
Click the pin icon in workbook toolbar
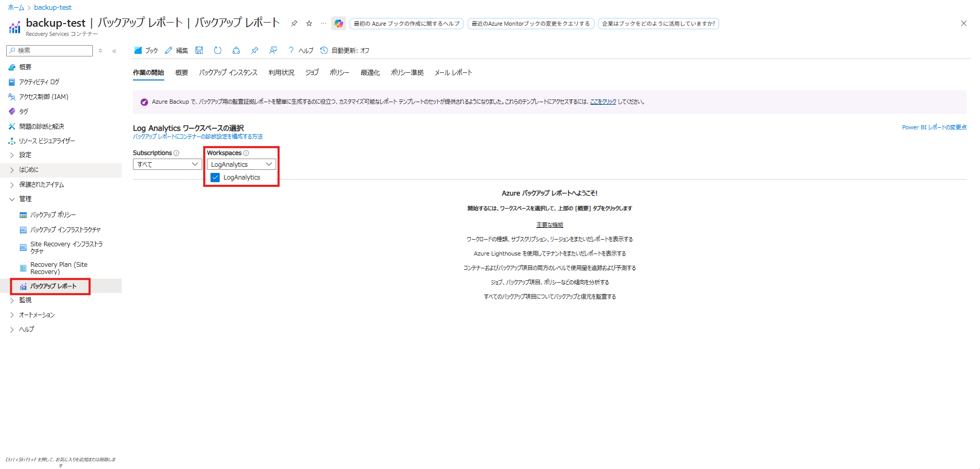click(255, 50)
